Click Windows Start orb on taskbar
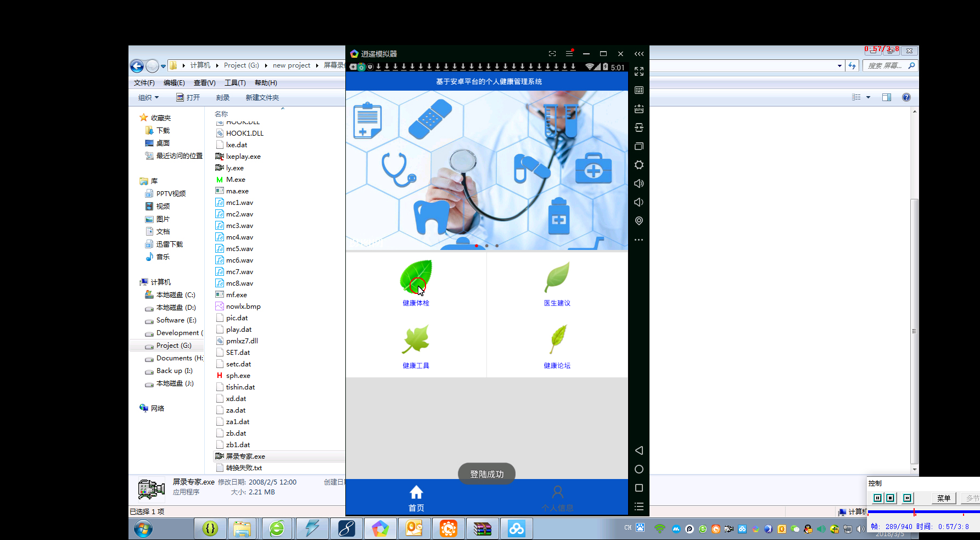Screen dimensions: 980x540 143,529
